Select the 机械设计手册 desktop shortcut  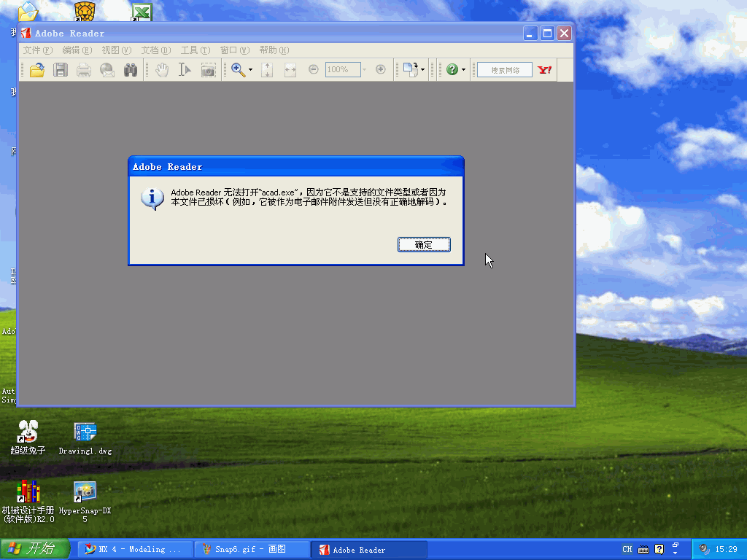click(28, 502)
